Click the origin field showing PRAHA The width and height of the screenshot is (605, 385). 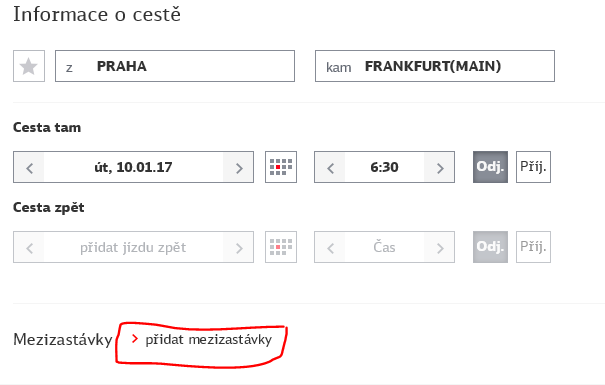175,66
